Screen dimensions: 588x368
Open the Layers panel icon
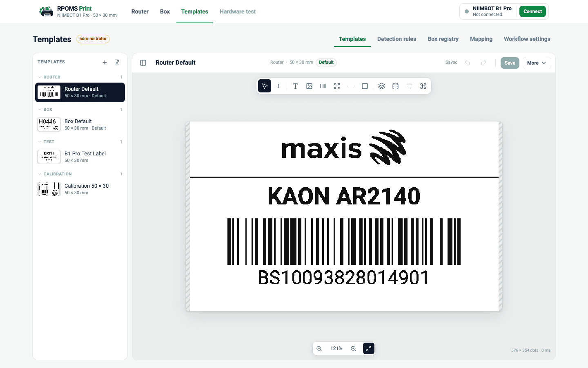tap(381, 86)
